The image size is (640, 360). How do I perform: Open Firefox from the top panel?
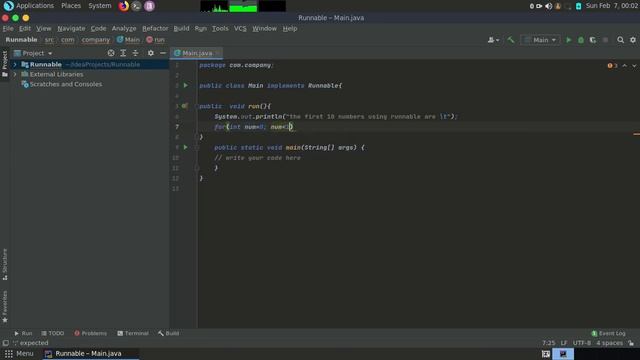(x=123, y=6)
